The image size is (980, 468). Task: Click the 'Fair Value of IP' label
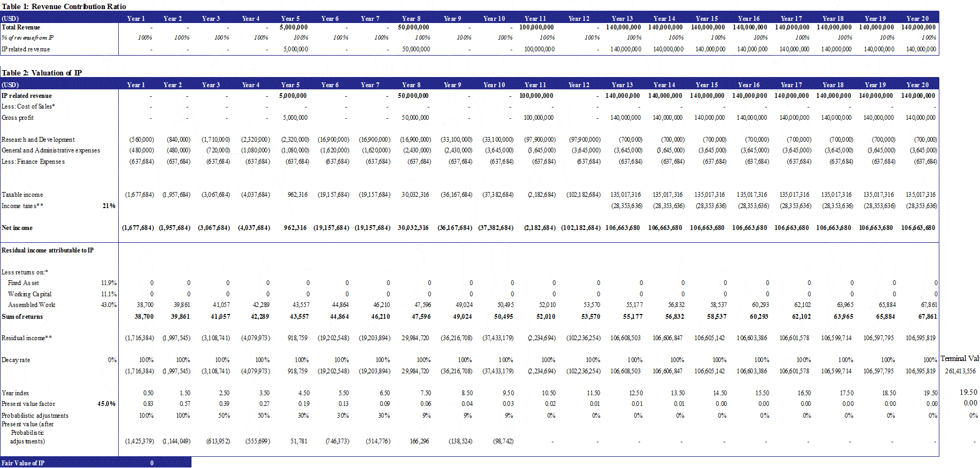point(23,463)
